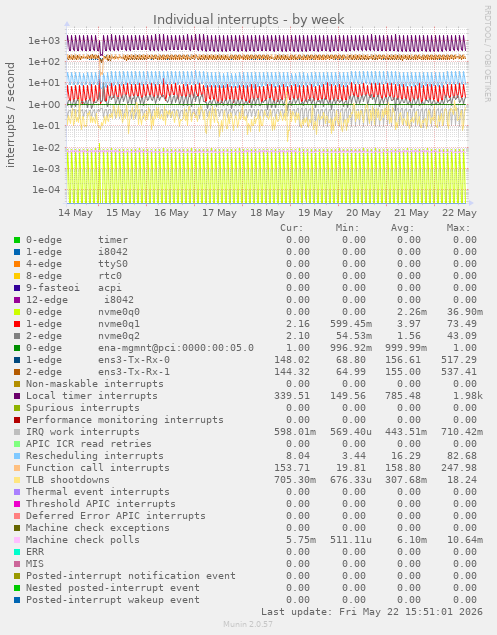Click the Max: column header
497x635 pixels.
[x=459, y=228]
